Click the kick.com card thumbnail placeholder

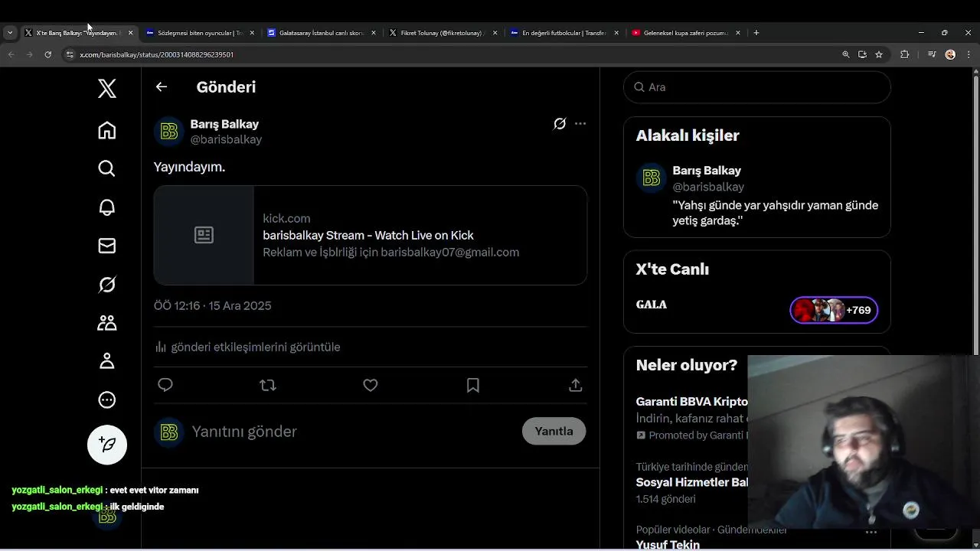pyautogui.click(x=204, y=235)
